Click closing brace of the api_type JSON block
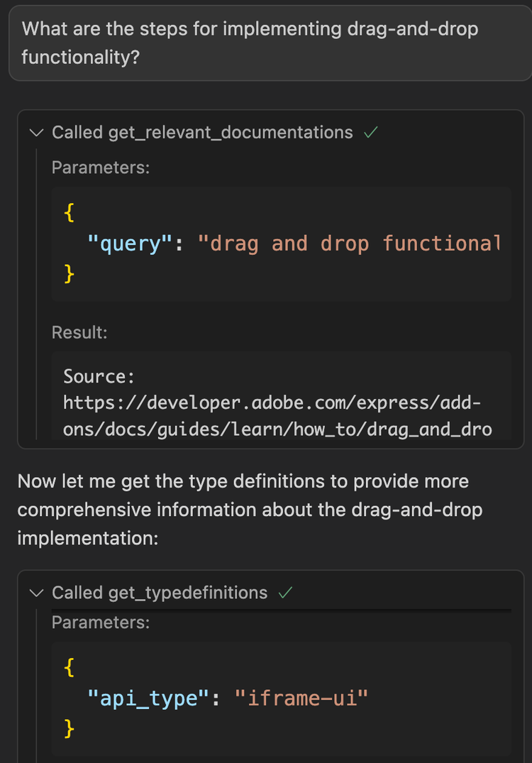This screenshot has height=763, width=532. tap(68, 728)
